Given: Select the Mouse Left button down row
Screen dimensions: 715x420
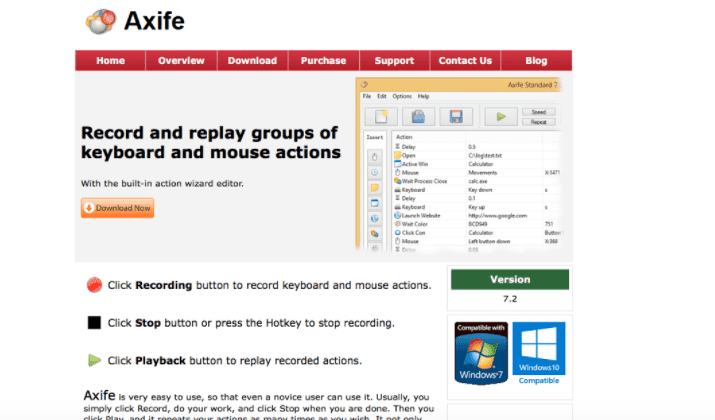Looking at the screenshot, I should 477,241.
